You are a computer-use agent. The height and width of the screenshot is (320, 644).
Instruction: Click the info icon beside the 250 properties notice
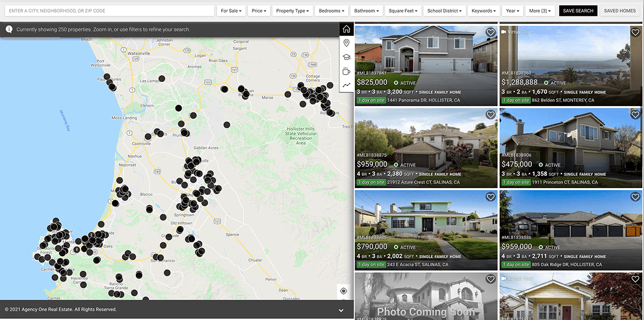(x=9, y=29)
